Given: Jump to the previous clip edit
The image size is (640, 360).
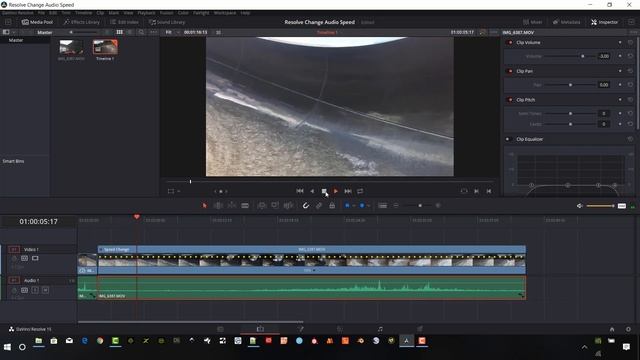Looking at the screenshot, I should coord(489,191).
